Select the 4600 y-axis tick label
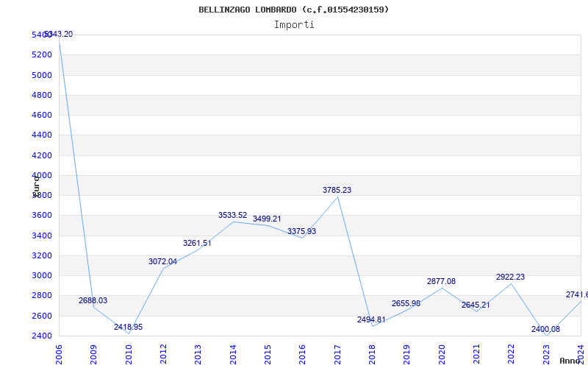This screenshot has height=368, width=588. pyautogui.click(x=42, y=115)
